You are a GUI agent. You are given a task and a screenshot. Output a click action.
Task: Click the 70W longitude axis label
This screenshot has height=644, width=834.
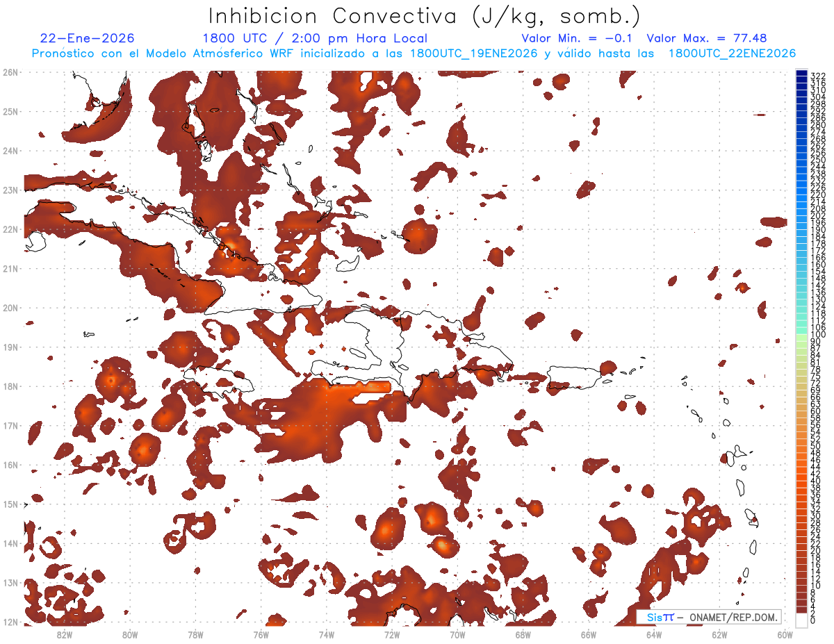tap(457, 634)
